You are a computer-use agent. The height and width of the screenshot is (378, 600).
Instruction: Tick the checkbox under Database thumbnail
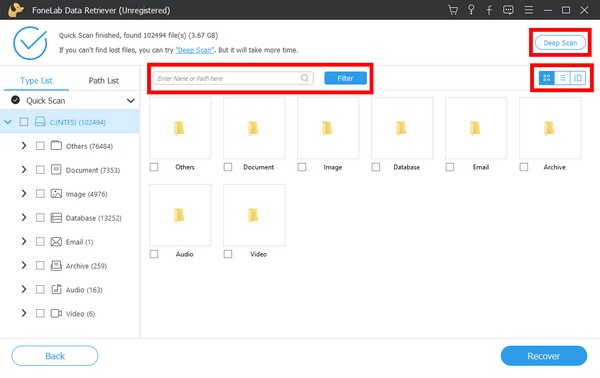click(376, 167)
